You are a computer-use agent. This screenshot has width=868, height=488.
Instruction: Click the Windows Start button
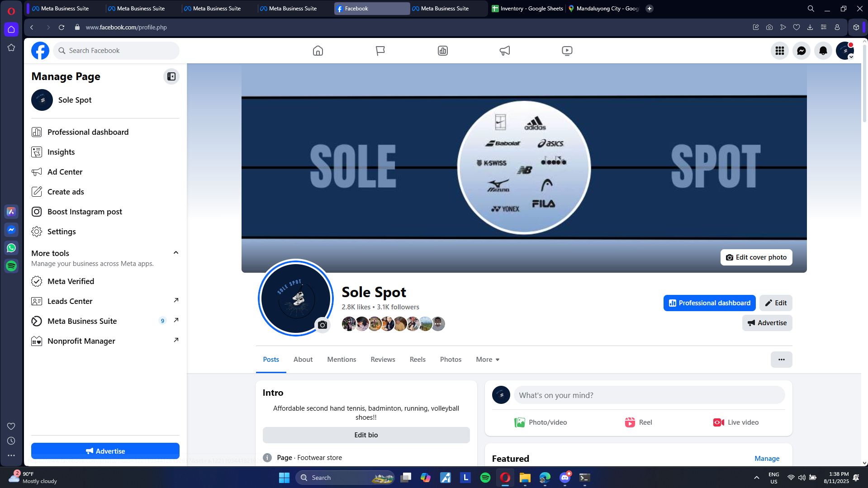coord(284,478)
